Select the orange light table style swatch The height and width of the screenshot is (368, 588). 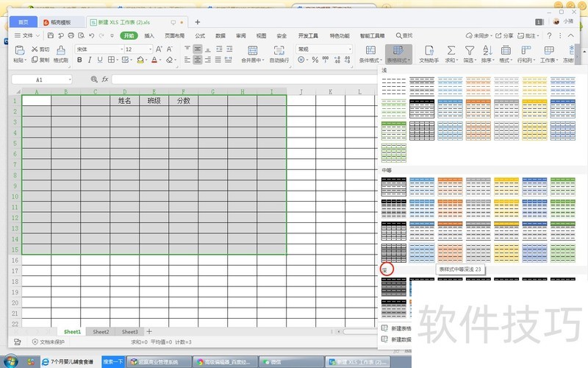[x=477, y=86]
